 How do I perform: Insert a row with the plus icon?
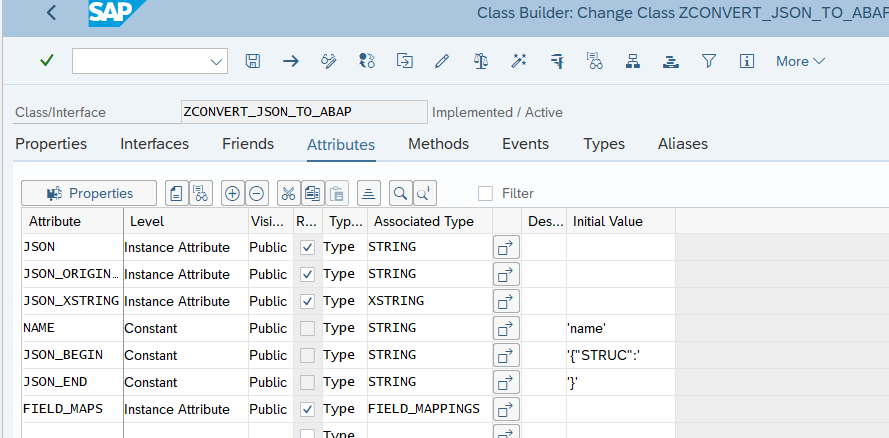pos(232,194)
